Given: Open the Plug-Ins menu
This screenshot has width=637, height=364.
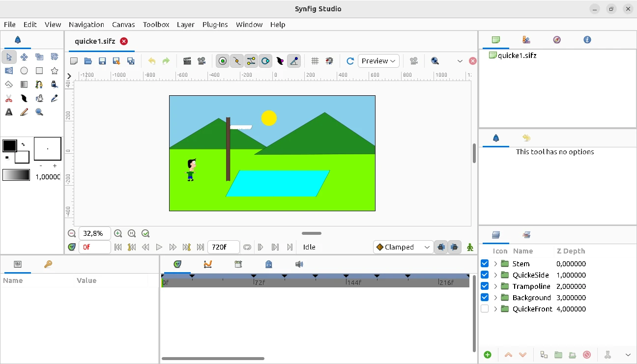Looking at the screenshot, I should tap(215, 25).
